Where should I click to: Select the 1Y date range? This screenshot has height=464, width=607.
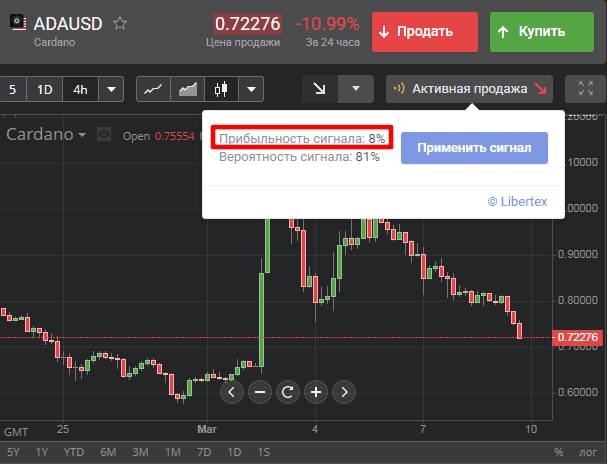(x=42, y=452)
